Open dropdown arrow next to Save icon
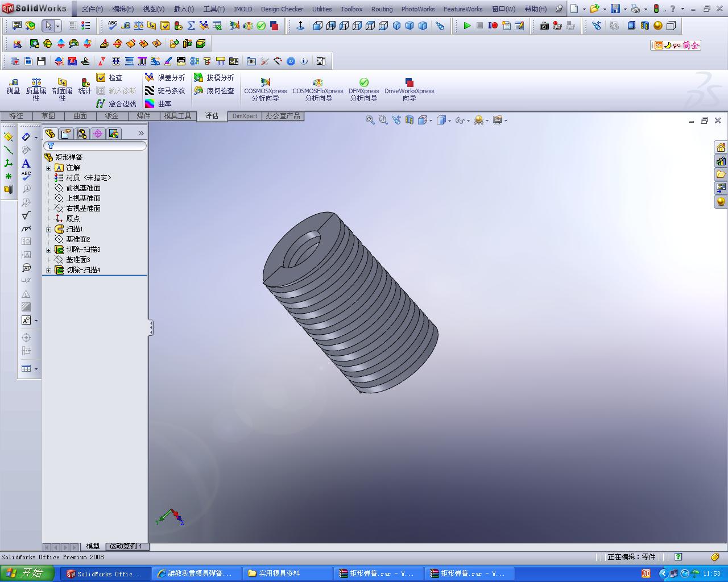This screenshot has height=582, width=728. [624, 9]
